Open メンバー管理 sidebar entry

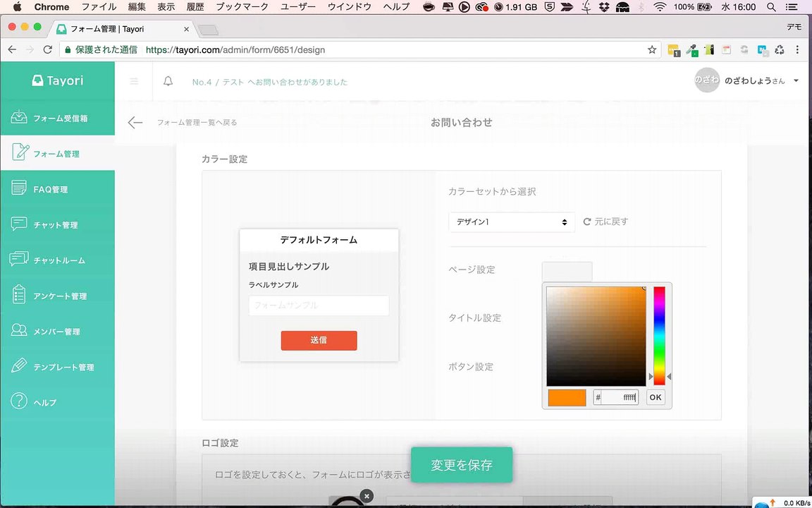click(57, 331)
